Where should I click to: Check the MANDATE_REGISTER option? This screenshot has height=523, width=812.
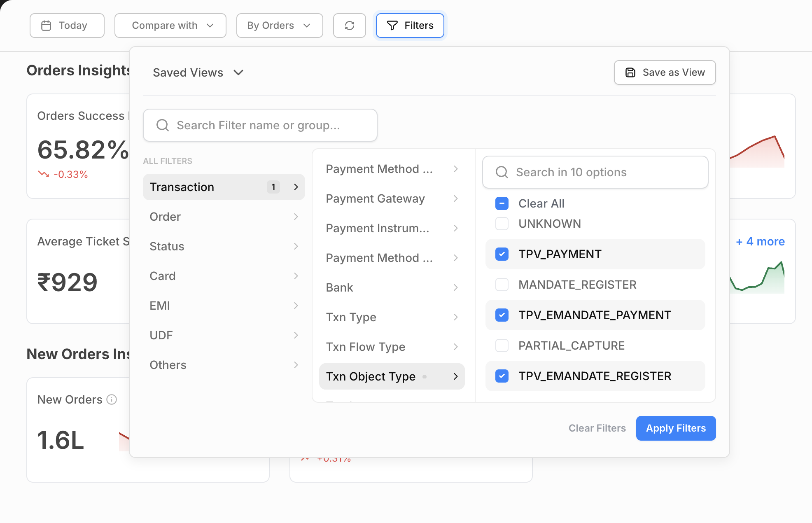(x=502, y=285)
